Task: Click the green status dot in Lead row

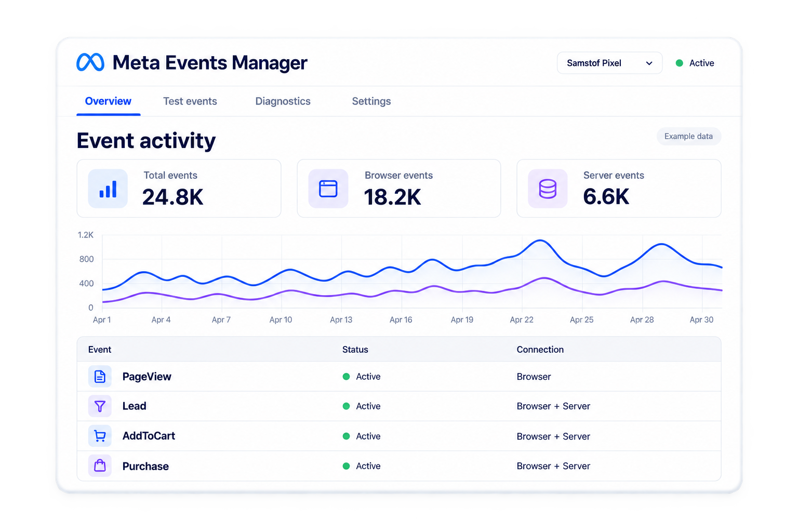Action: coord(346,406)
